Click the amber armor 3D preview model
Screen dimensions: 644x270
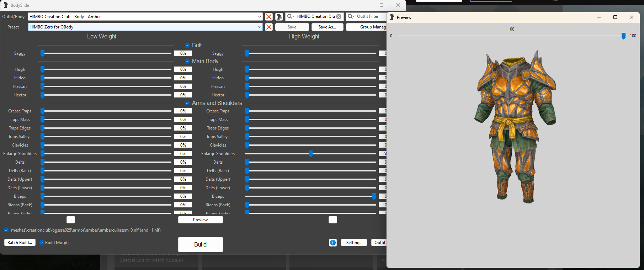[x=515, y=126]
